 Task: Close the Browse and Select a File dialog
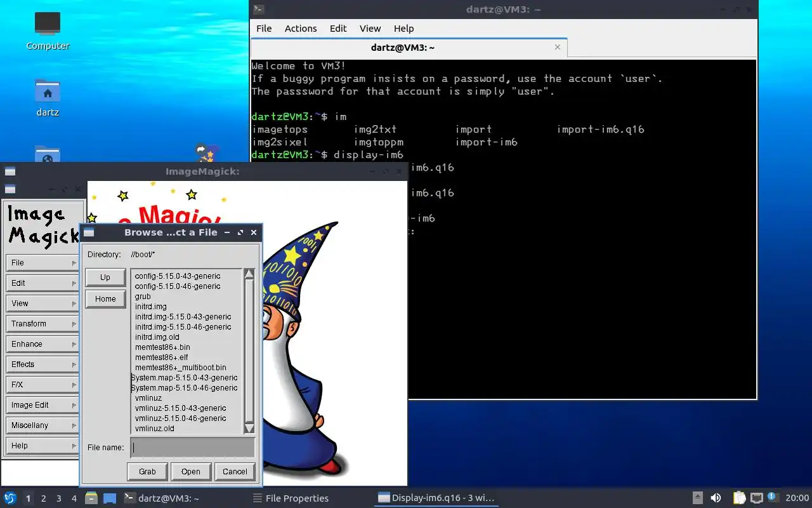coord(254,232)
